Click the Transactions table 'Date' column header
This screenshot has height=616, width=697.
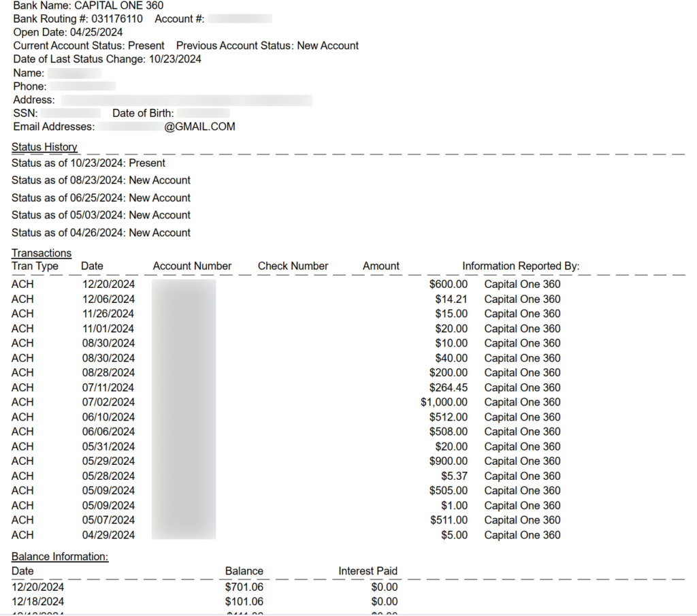(x=92, y=266)
